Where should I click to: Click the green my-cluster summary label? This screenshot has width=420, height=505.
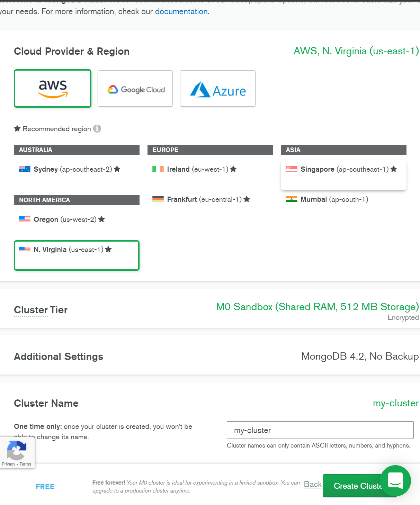point(396,403)
